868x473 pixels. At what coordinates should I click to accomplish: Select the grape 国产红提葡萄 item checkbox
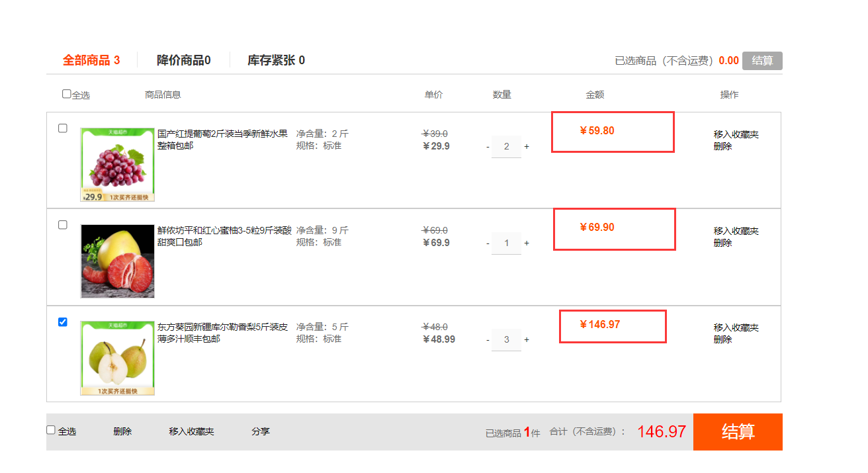[x=63, y=128]
